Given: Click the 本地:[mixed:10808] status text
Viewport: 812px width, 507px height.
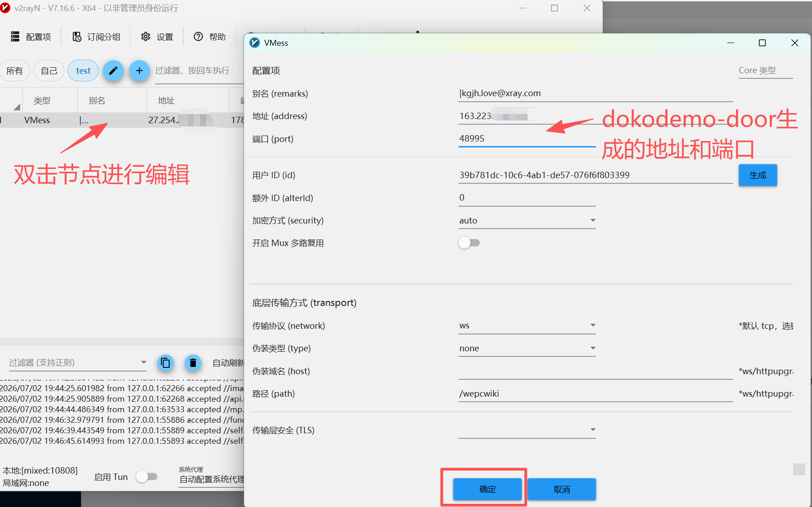Looking at the screenshot, I should [40, 470].
